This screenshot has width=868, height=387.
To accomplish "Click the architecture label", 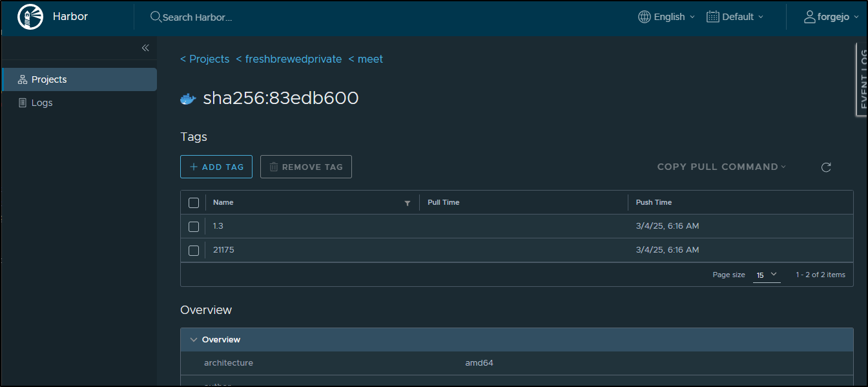I will tap(229, 363).
